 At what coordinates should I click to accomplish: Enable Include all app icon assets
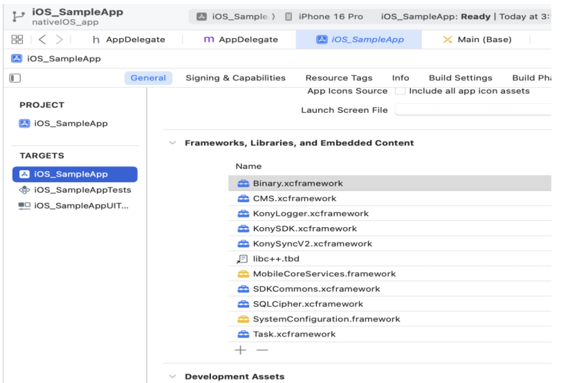(x=400, y=91)
